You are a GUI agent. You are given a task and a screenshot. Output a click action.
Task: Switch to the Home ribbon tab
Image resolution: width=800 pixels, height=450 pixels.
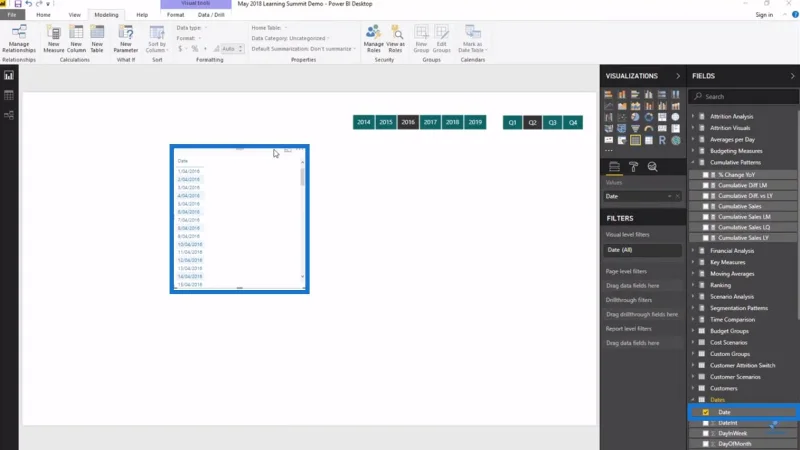coord(43,15)
